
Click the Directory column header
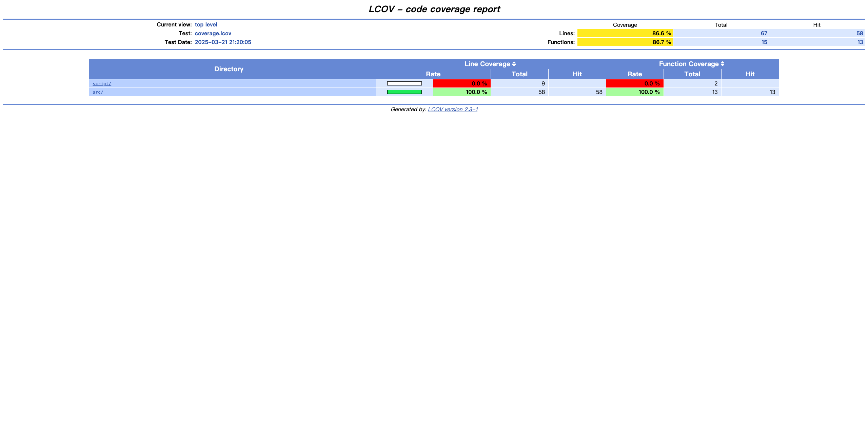click(x=232, y=69)
